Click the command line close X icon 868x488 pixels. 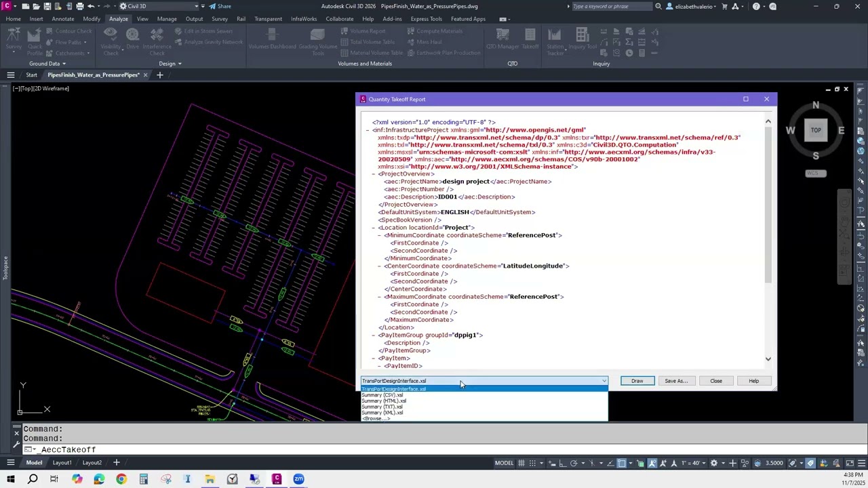click(x=16, y=432)
